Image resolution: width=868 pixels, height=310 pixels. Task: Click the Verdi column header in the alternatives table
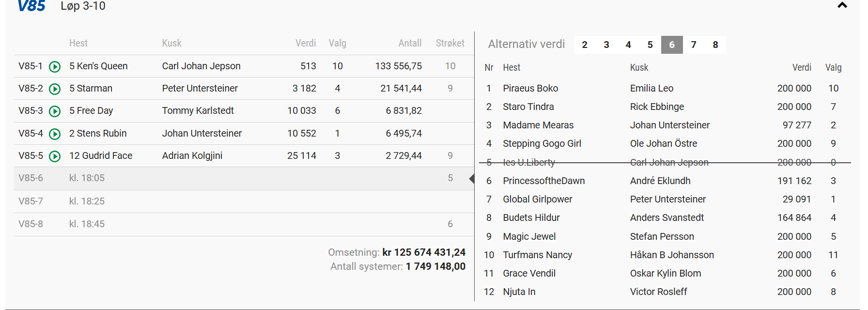[x=801, y=68]
